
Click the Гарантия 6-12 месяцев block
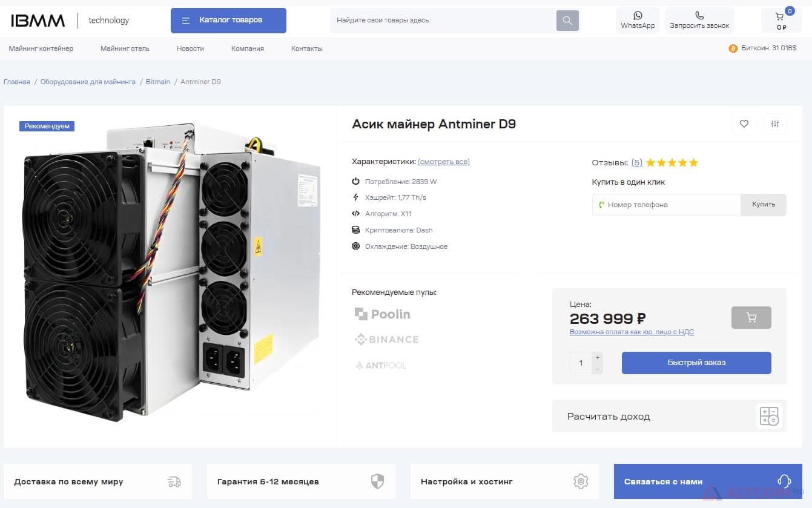click(301, 481)
